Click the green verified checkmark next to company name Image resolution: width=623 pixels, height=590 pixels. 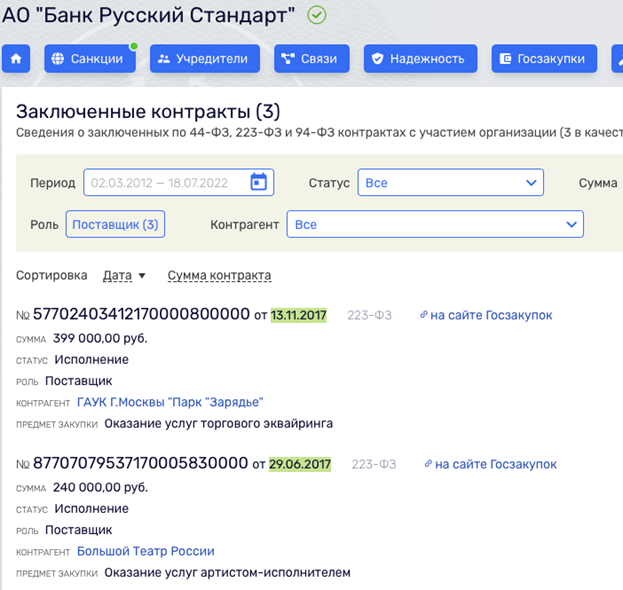pyautogui.click(x=317, y=15)
